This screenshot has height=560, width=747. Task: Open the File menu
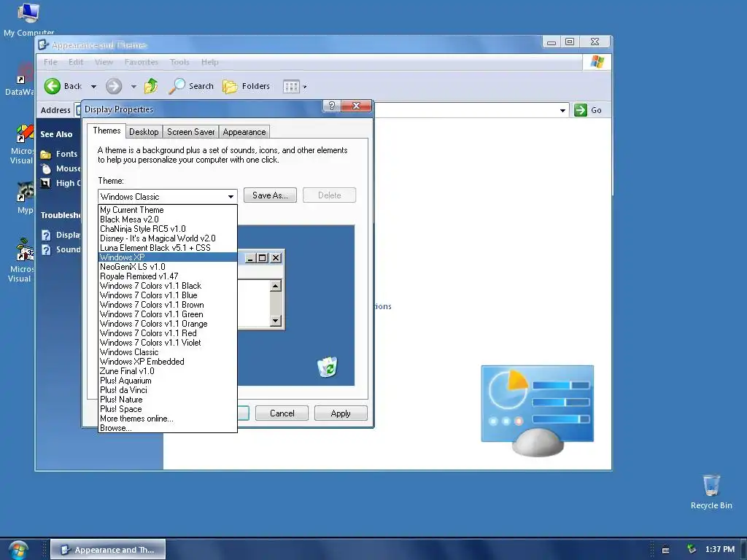pos(50,62)
